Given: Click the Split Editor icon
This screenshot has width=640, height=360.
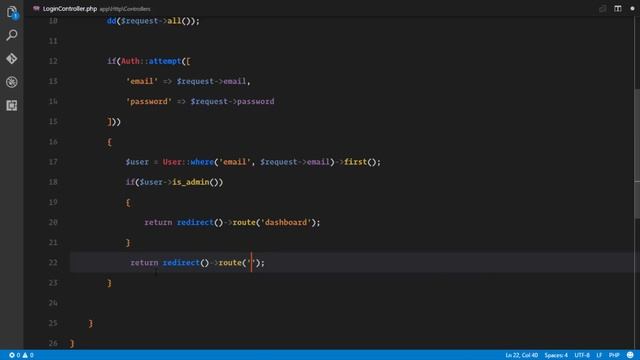Looking at the screenshot, I should [618, 9].
